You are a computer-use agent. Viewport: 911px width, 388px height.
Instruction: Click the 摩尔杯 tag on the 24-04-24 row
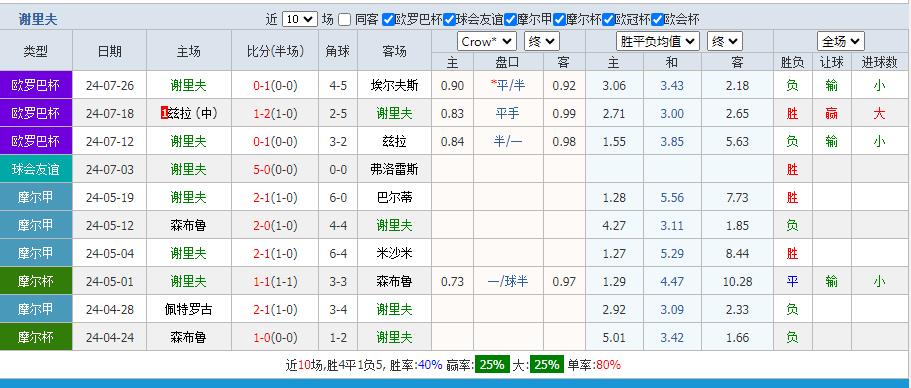(x=36, y=337)
